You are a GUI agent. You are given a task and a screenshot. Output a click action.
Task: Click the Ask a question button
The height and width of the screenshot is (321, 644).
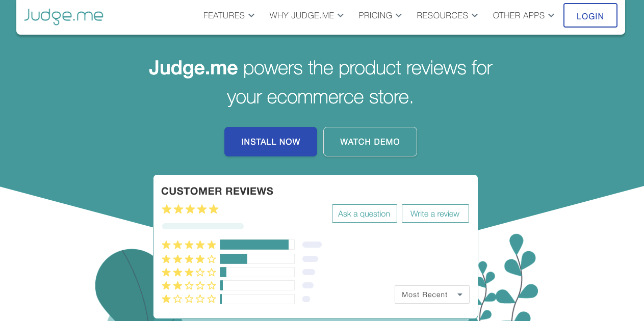[x=364, y=213]
